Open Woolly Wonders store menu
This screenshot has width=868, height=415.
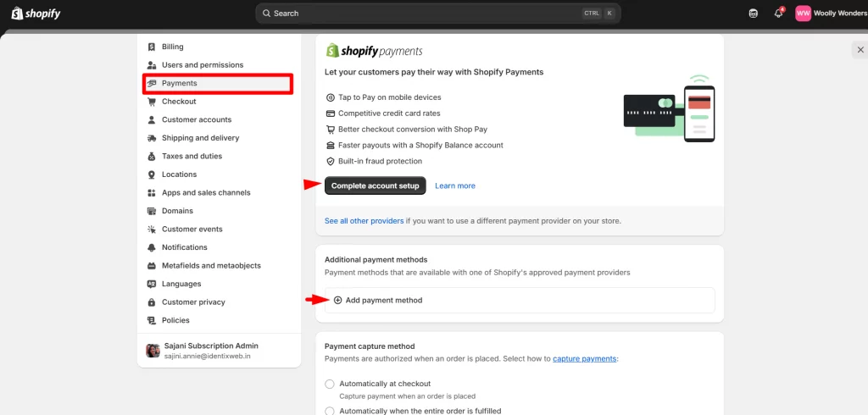832,14
